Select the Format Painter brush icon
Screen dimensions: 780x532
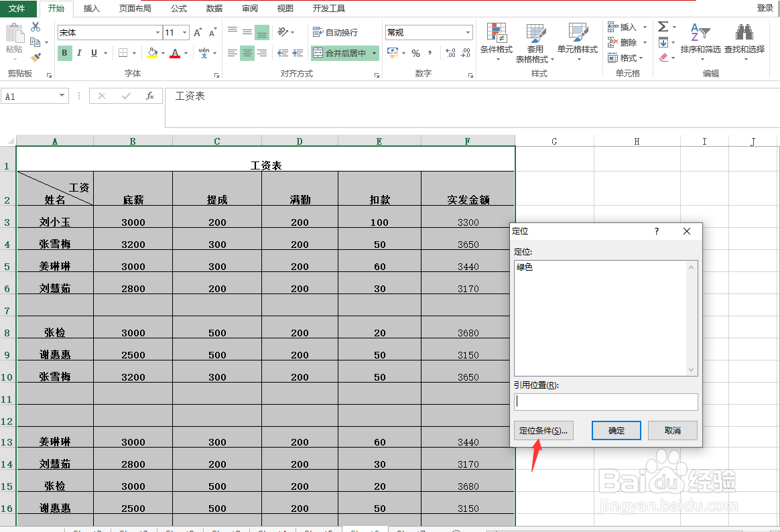[x=36, y=58]
